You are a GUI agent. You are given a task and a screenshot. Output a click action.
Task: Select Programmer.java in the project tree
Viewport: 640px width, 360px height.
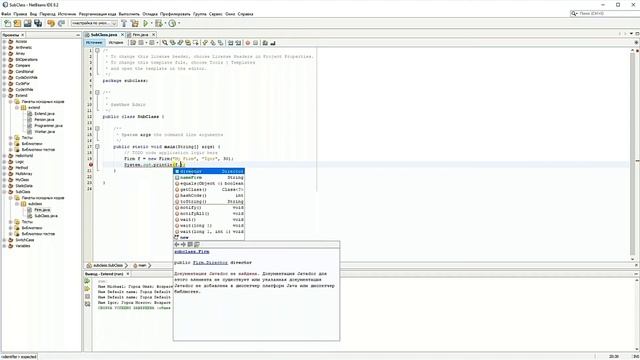(48, 126)
